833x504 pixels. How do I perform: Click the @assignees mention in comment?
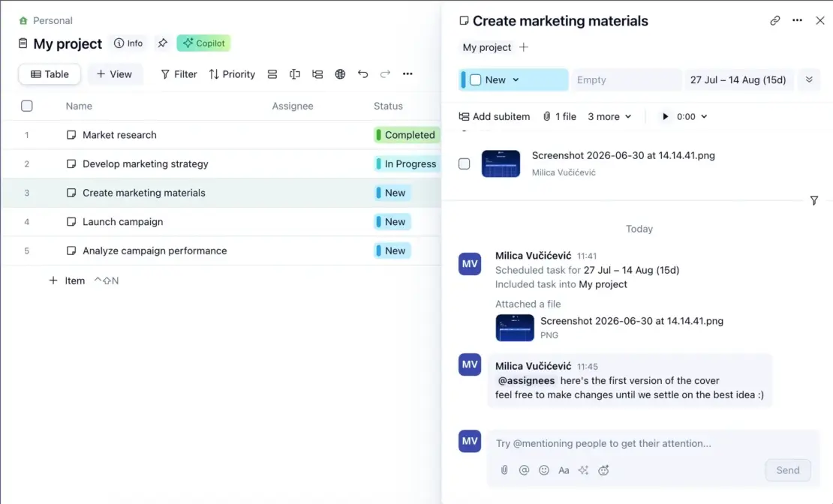[x=526, y=381]
